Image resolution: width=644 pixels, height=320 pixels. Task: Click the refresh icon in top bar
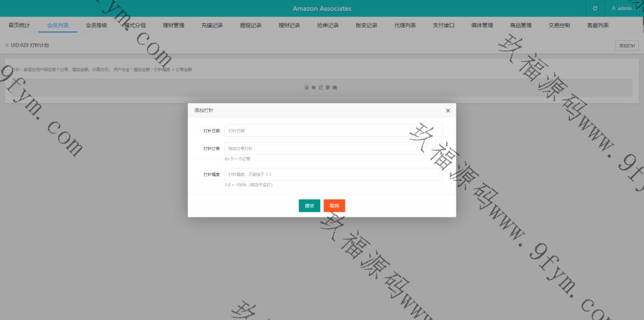click(x=595, y=8)
